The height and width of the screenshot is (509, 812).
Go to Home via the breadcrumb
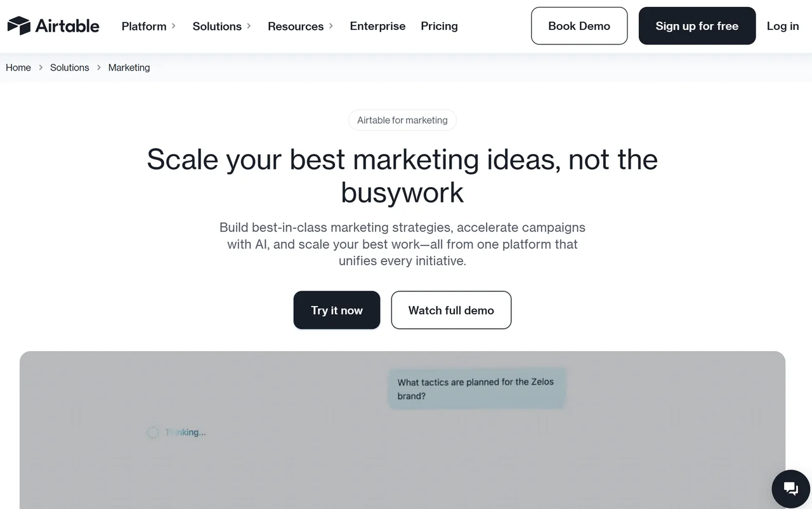point(18,67)
